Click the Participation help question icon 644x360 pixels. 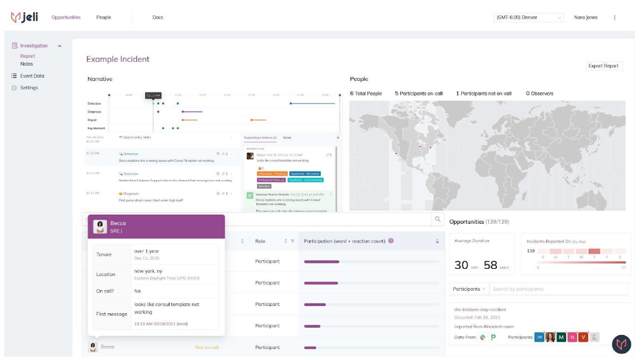pos(391,241)
